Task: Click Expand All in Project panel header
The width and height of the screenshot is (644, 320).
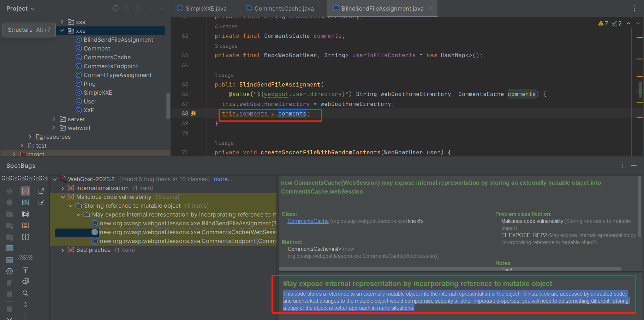Action: pyautogui.click(x=127, y=8)
